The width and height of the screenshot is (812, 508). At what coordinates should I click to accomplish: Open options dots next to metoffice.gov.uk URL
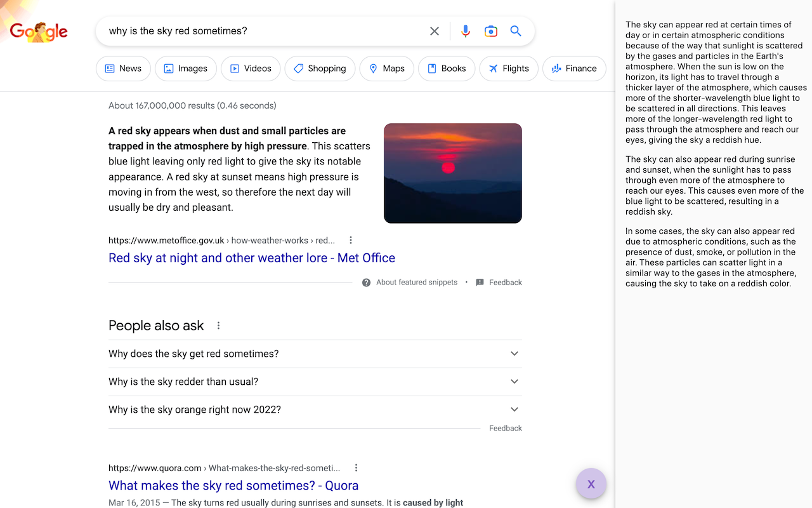pyautogui.click(x=351, y=240)
